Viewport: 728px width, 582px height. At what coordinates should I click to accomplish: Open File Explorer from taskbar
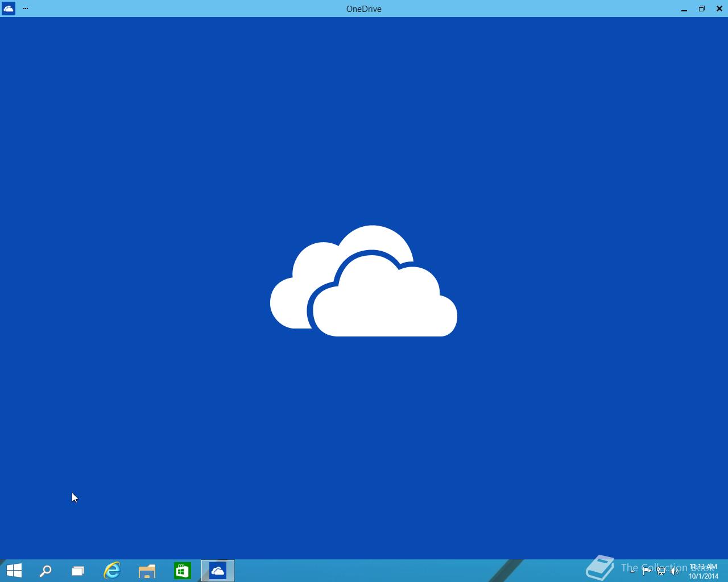[x=147, y=571]
